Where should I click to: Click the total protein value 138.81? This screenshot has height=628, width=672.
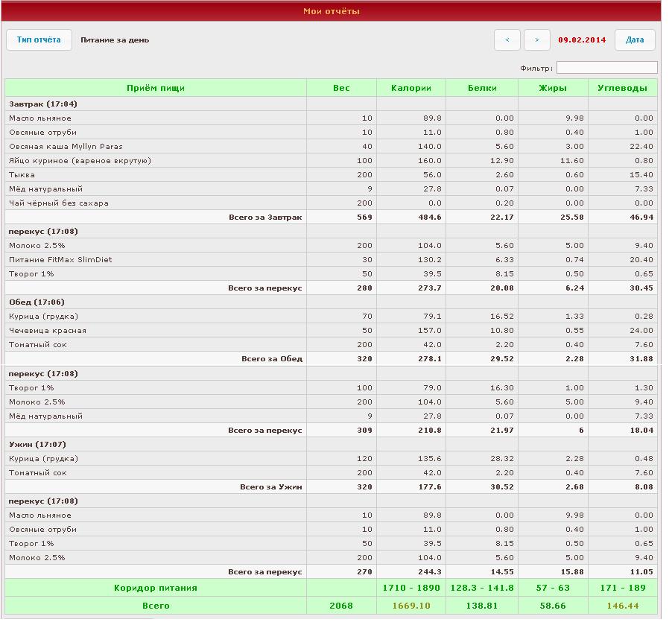click(482, 606)
